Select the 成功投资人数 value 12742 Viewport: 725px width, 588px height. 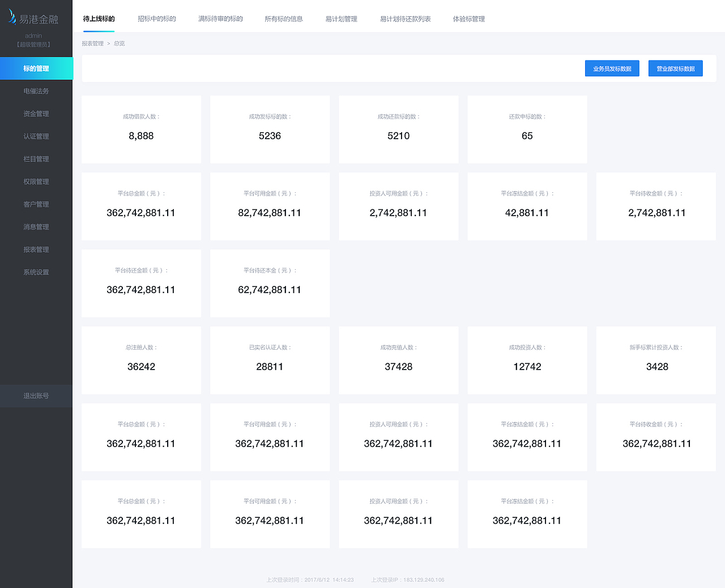(527, 367)
